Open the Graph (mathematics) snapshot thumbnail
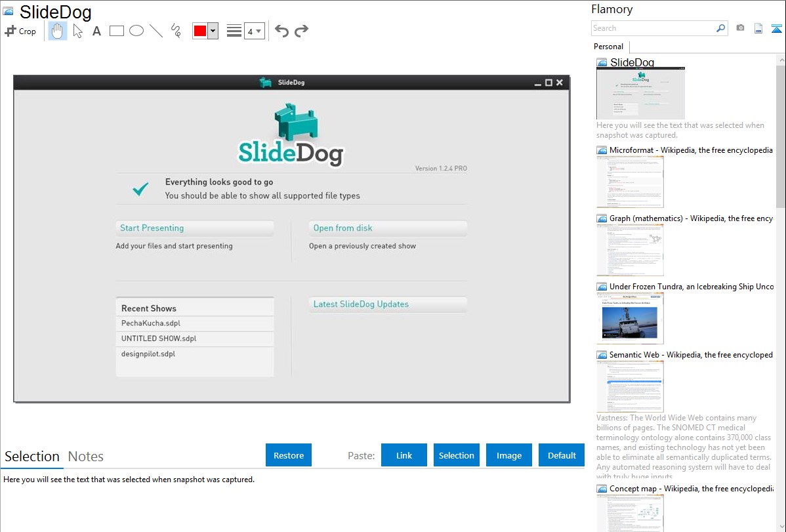This screenshot has width=786, height=532. (630, 250)
